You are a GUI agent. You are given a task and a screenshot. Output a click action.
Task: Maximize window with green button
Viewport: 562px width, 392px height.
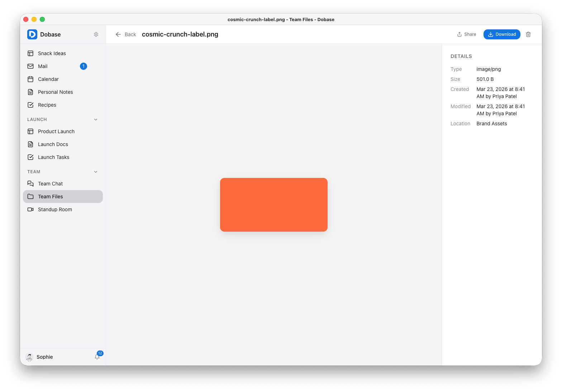[42, 19]
